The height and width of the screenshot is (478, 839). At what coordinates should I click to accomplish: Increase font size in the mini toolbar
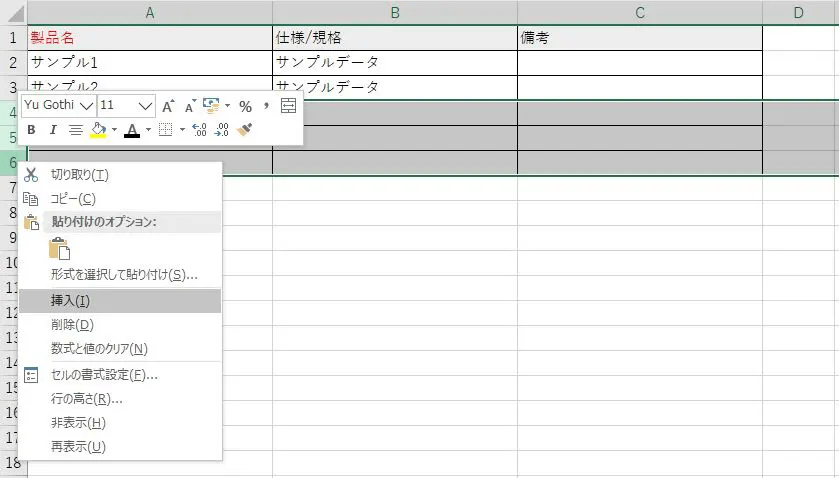(x=168, y=106)
